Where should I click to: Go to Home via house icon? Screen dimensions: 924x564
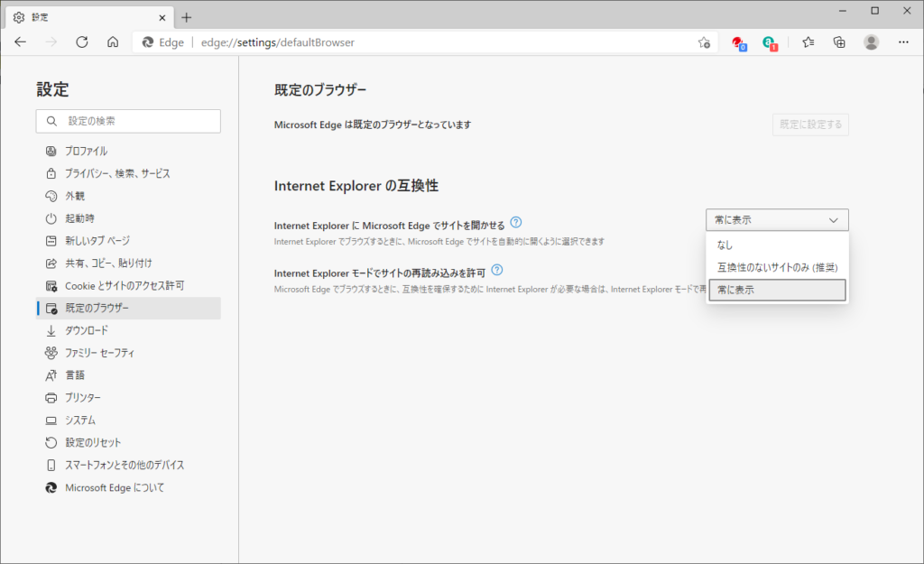pos(113,42)
